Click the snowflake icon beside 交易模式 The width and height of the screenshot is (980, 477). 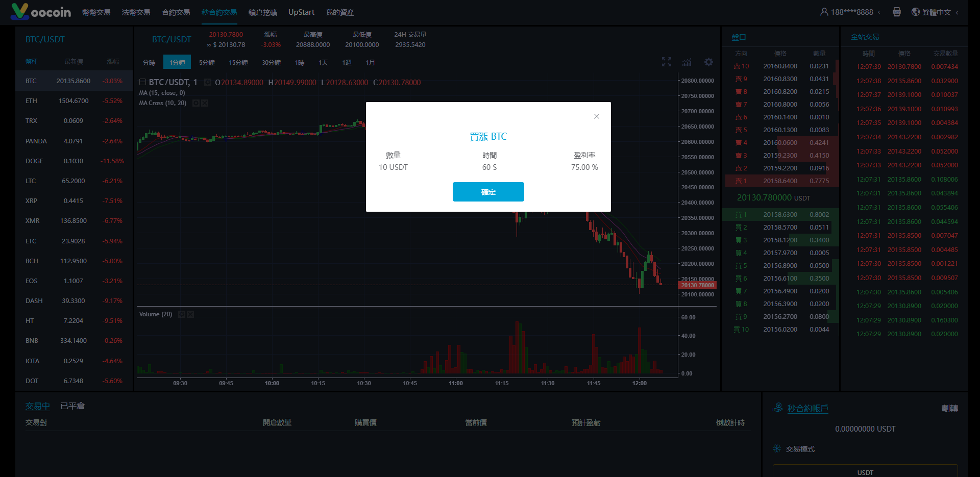777,449
